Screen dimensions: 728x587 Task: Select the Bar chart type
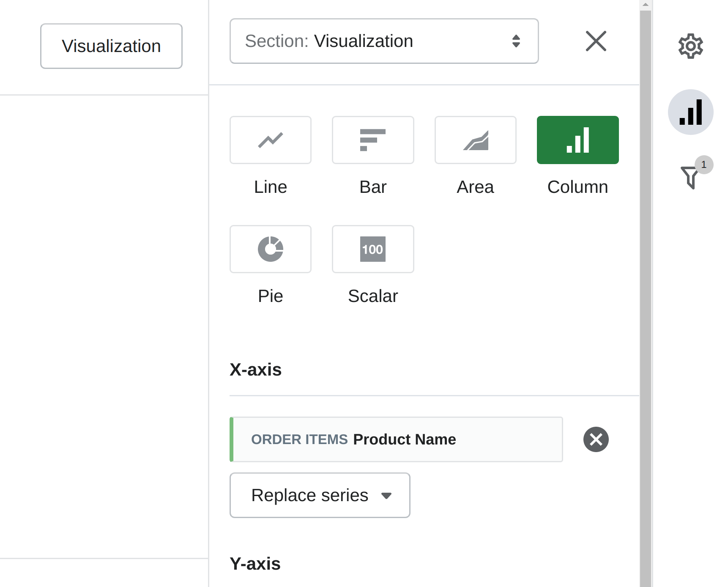[373, 140]
